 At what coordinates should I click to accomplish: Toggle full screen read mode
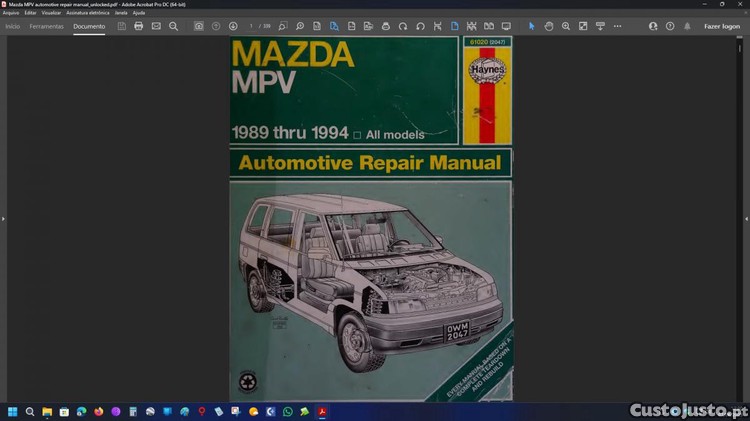point(506,26)
